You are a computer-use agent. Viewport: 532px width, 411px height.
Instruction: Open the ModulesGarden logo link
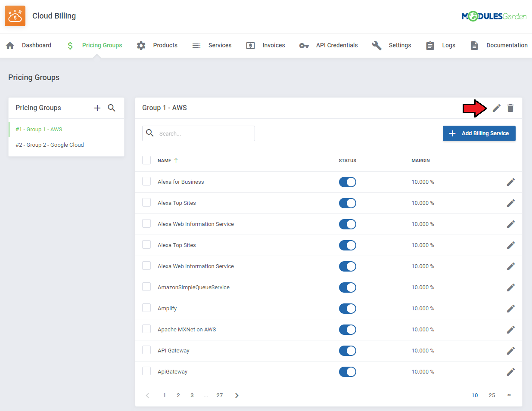click(494, 16)
